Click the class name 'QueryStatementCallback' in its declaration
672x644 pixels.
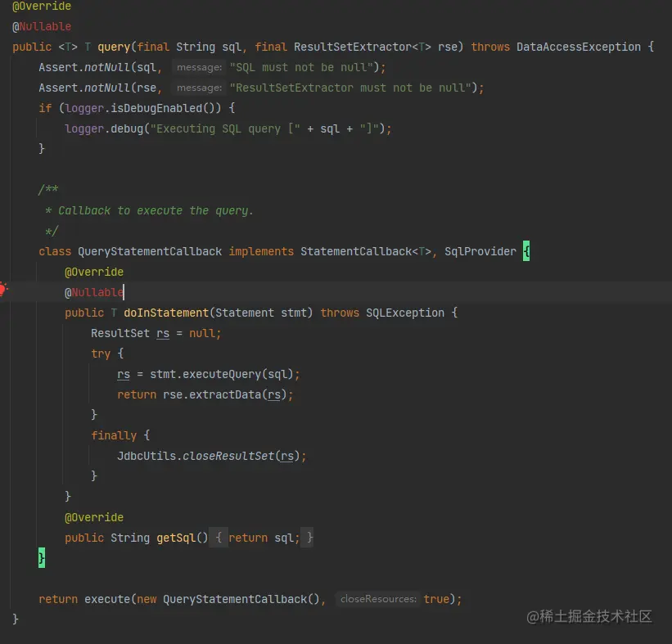click(150, 251)
